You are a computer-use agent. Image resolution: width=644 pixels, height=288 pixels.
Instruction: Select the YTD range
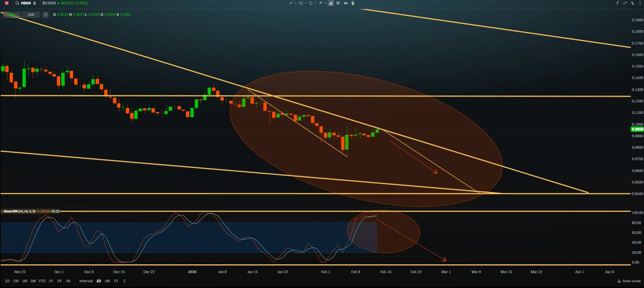[42, 281]
